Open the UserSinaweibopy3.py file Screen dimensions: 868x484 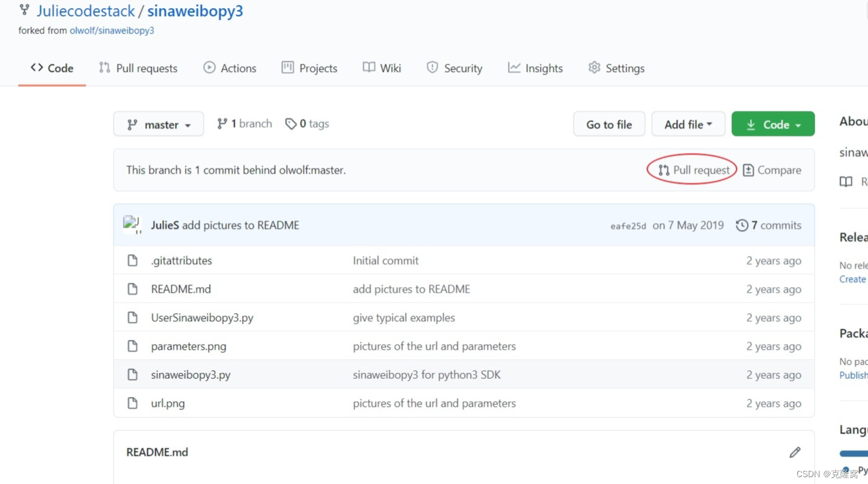click(202, 318)
